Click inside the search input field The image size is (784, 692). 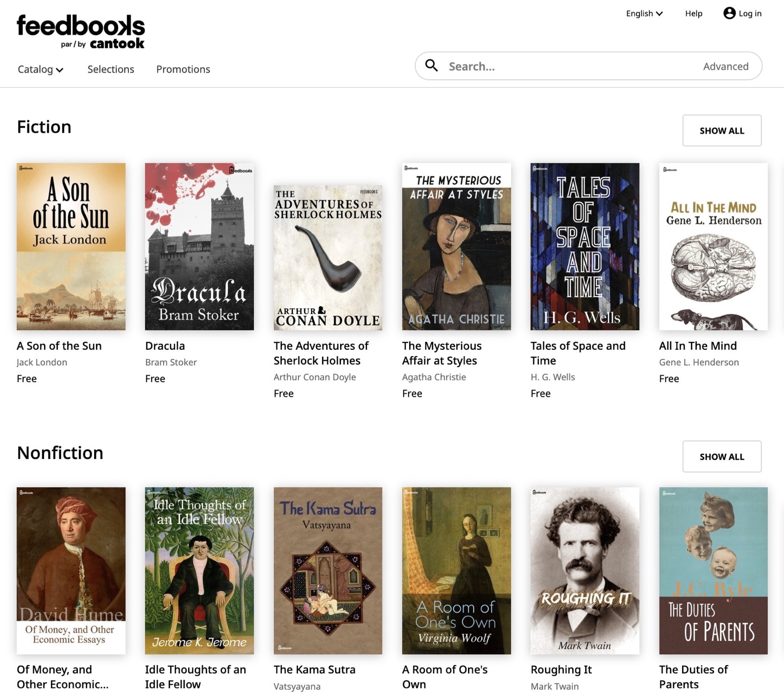tap(539, 66)
